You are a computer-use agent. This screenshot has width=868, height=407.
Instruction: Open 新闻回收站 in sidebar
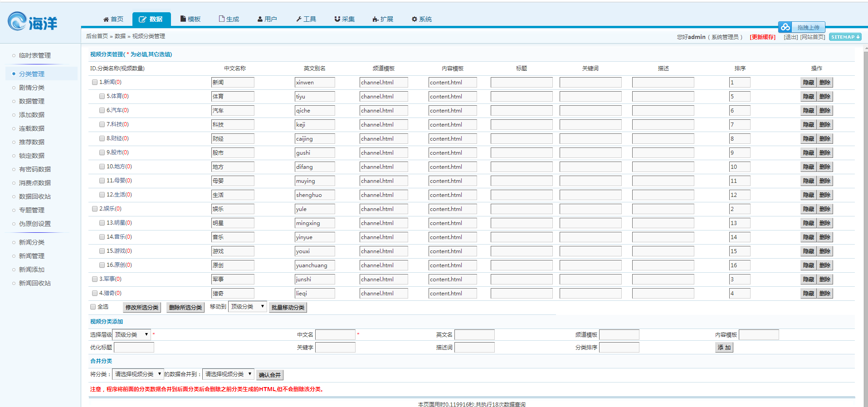coord(35,283)
